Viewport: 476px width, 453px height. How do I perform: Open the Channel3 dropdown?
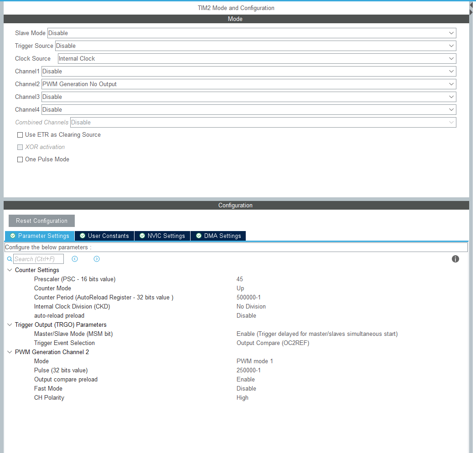pyautogui.click(x=248, y=97)
